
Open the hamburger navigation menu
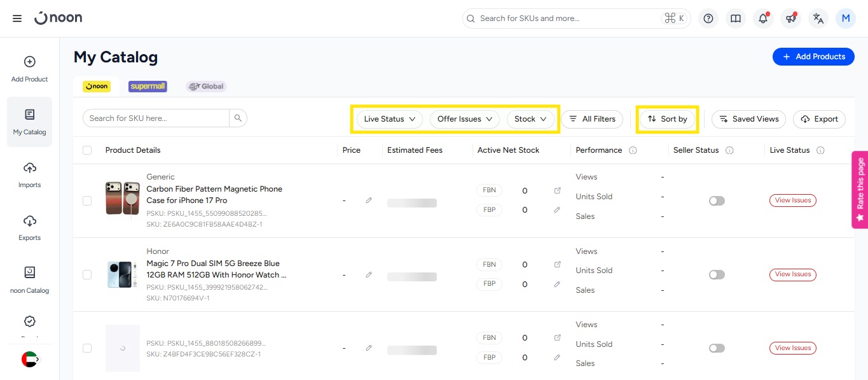(17, 18)
